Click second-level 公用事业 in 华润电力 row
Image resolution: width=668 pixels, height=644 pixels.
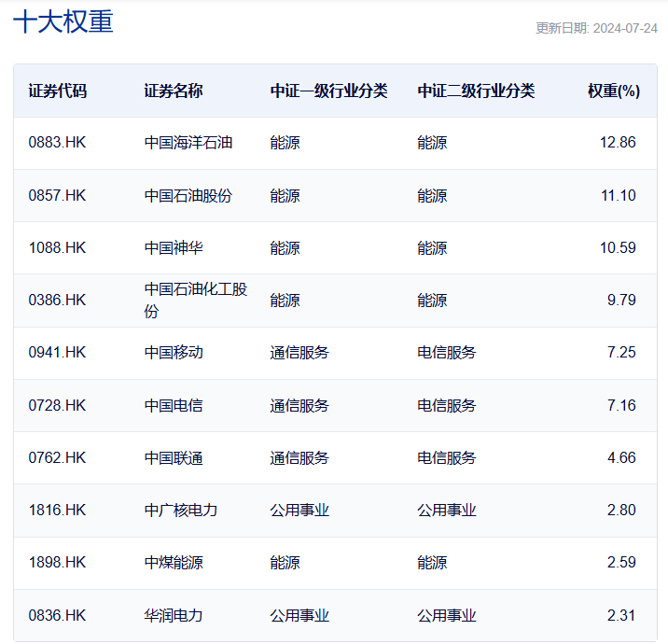click(447, 615)
